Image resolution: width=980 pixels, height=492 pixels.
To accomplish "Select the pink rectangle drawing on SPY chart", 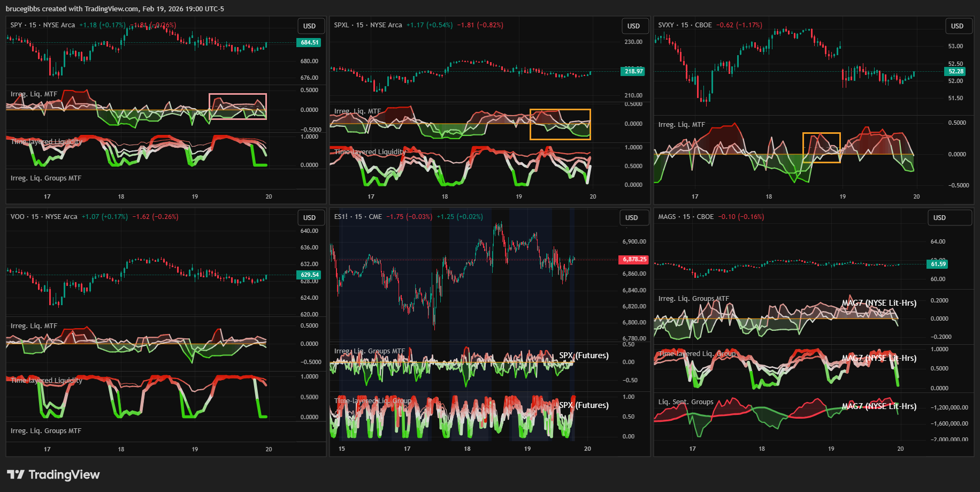I will (238, 95).
